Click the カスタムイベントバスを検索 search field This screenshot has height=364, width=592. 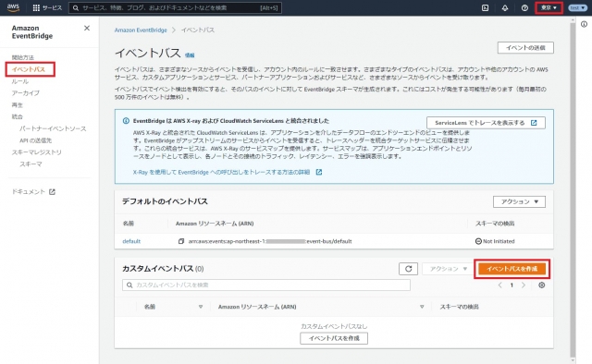[266, 285]
